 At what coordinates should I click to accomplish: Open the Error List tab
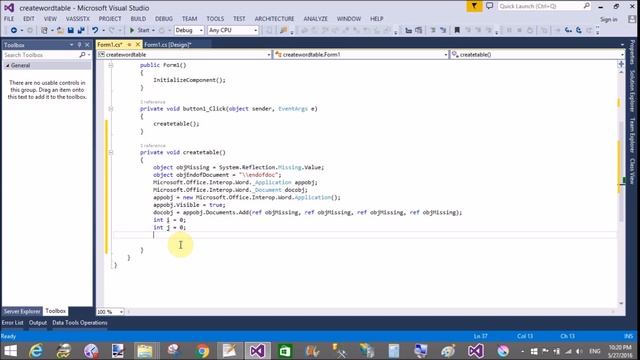tap(12, 323)
